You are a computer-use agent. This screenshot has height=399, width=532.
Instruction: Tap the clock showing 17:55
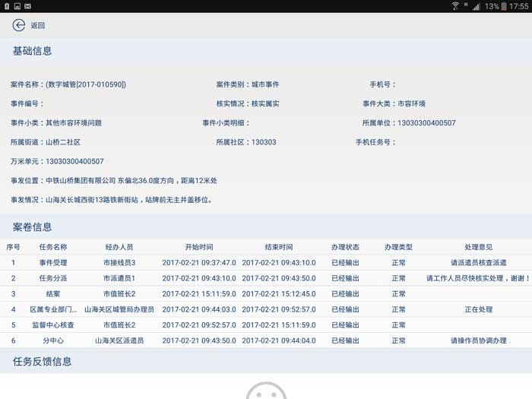click(519, 6)
